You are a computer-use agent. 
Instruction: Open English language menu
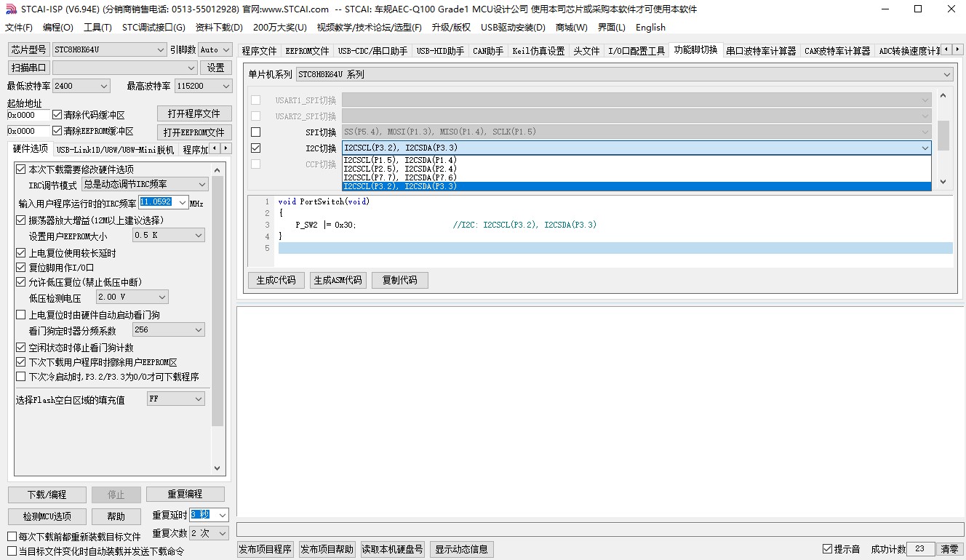point(650,28)
